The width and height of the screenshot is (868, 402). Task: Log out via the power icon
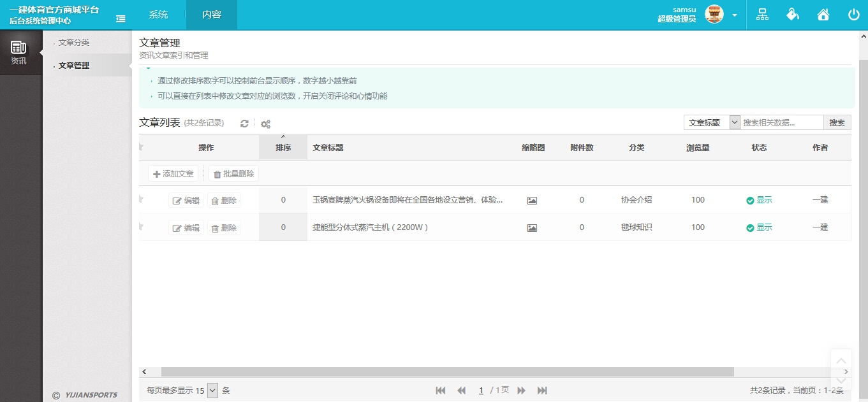(853, 13)
